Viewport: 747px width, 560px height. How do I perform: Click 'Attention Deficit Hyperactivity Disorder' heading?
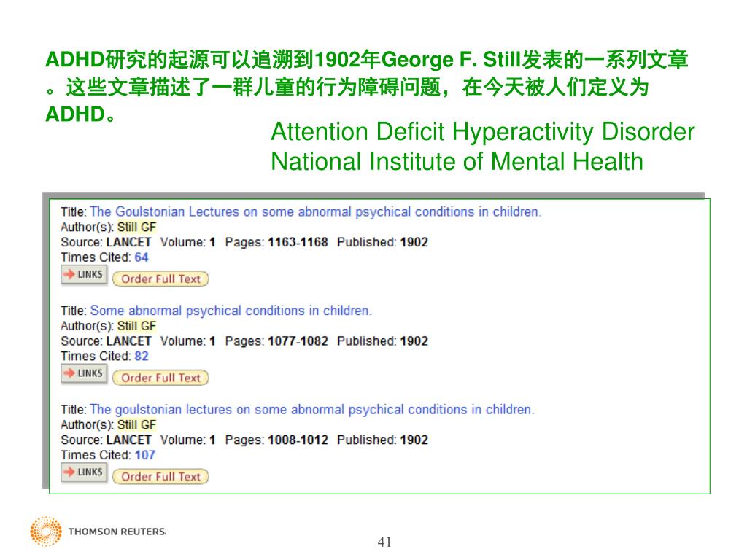483,131
